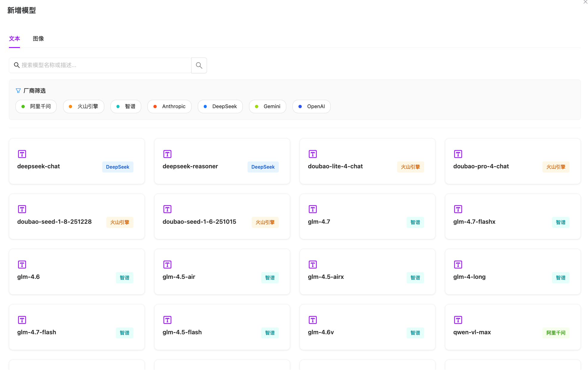The width and height of the screenshot is (588, 370).
Task: Select the deepseek-reasoner model name
Action: [x=190, y=166]
